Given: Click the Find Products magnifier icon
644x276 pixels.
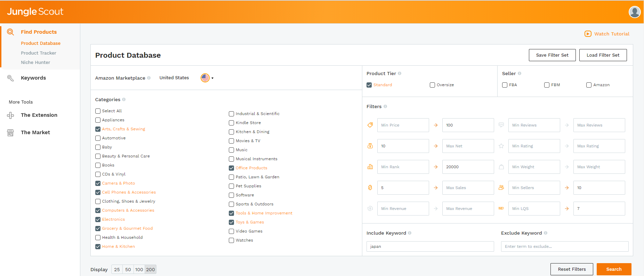Looking at the screenshot, I should click(x=10, y=32).
